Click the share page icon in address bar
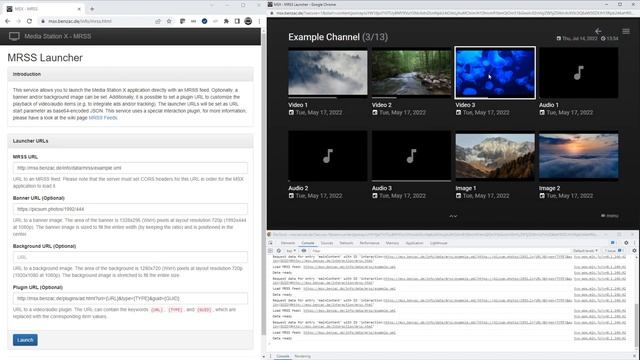 pos(158,21)
